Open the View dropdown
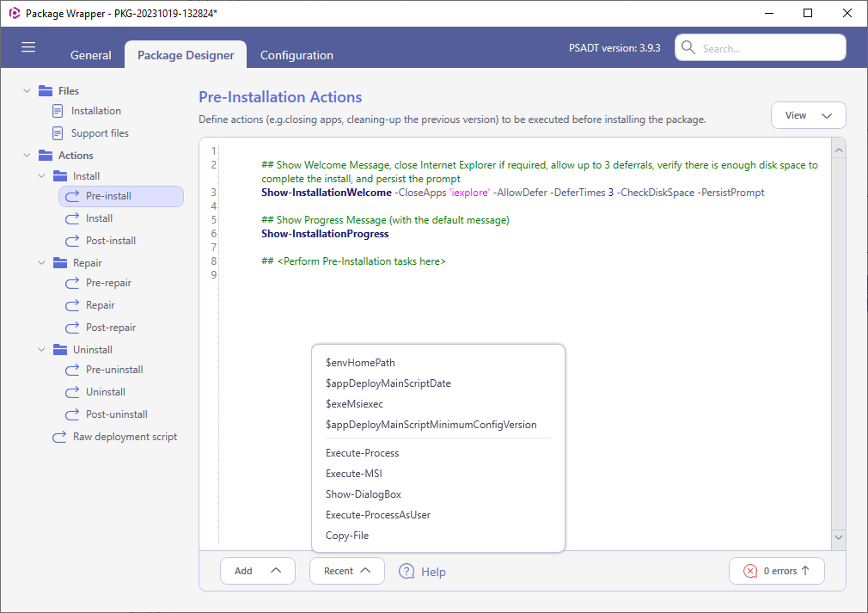Image resolution: width=868 pixels, height=613 pixels. pyautogui.click(x=808, y=116)
